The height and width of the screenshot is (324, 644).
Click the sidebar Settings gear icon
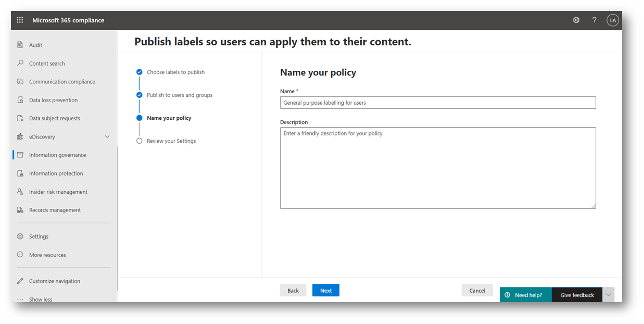coord(20,236)
